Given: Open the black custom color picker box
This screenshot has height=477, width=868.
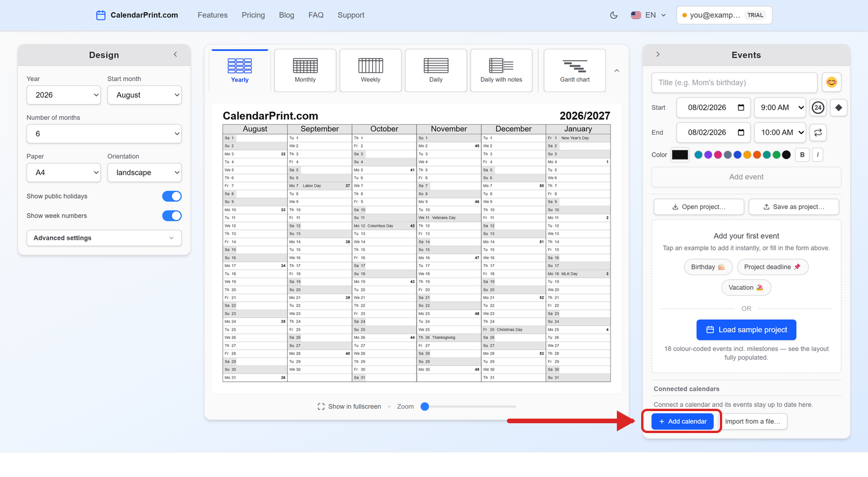Looking at the screenshot, I should point(680,154).
